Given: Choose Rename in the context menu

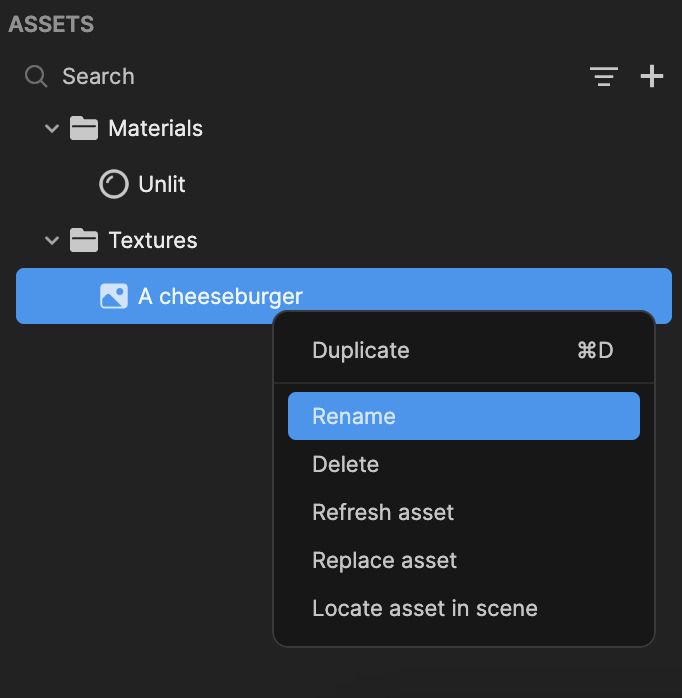Looking at the screenshot, I should (464, 416).
